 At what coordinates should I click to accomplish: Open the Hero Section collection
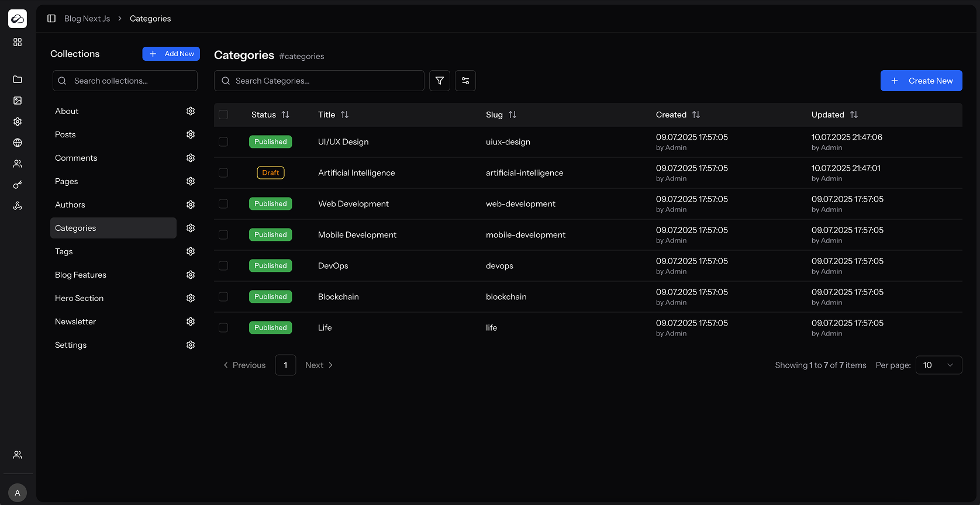(x=113, y=298)
